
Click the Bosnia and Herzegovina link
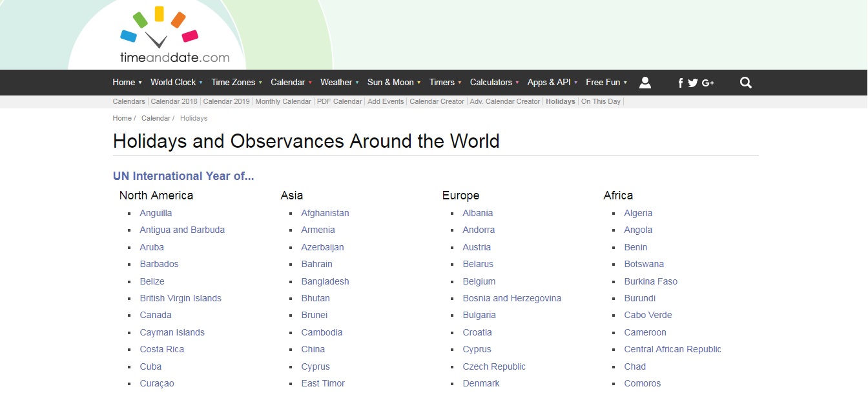tap(512, 298)
